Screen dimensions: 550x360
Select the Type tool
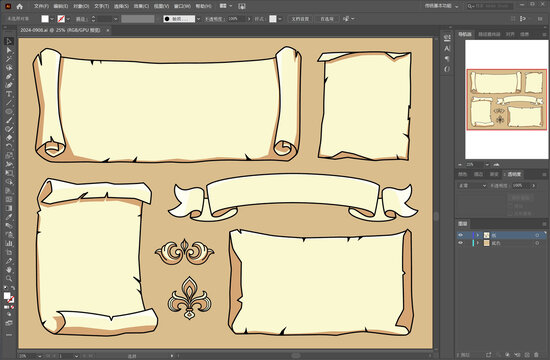pyautogui.click(x=9, y=94)
